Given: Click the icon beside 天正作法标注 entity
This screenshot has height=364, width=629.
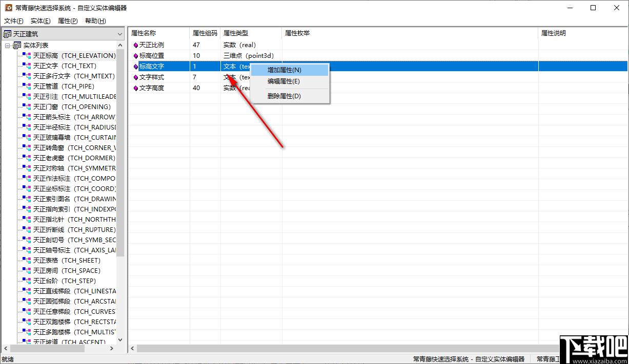Looking at the screenshot, I should 27,178.
